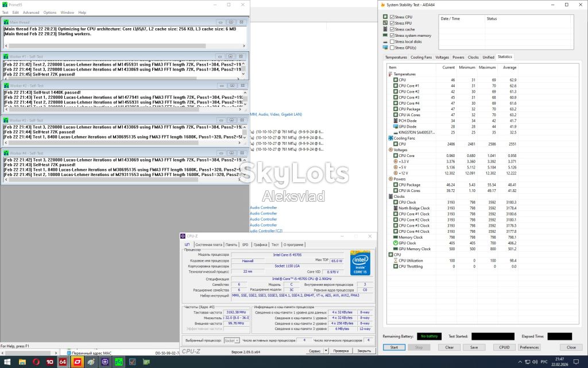588x368 pixels.
Task: Switch to the Unified tab in AIDA64
Action: pos(488,57)
